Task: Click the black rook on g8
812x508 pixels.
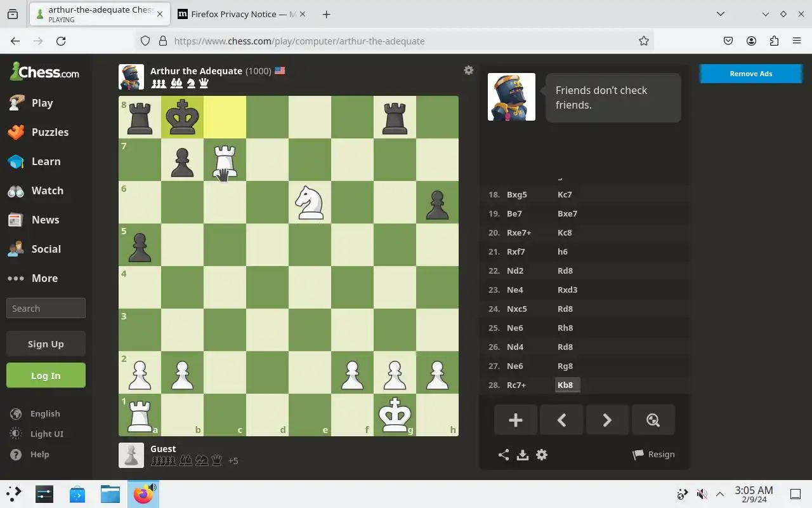Action: point(395,117)
